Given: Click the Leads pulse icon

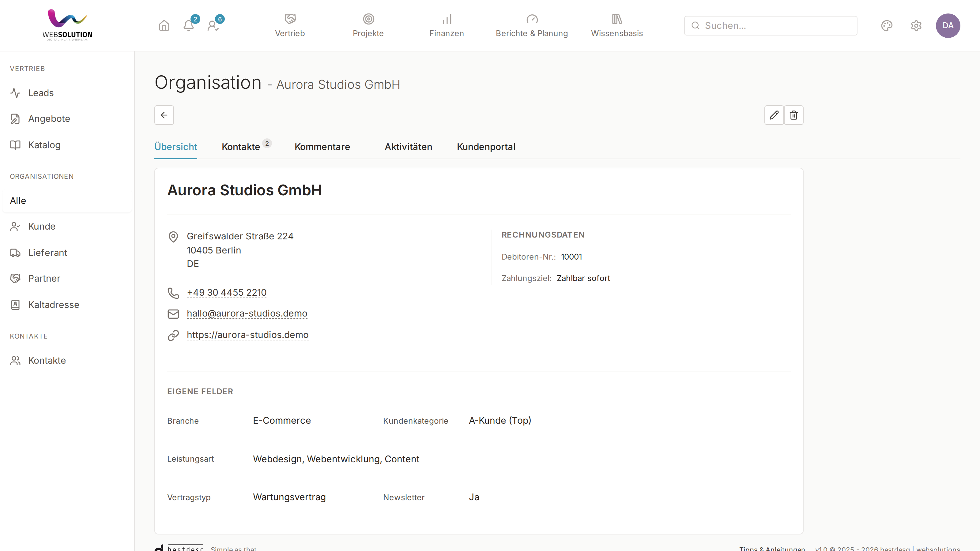Looking at the screenshot, I should tap(15, 93).
